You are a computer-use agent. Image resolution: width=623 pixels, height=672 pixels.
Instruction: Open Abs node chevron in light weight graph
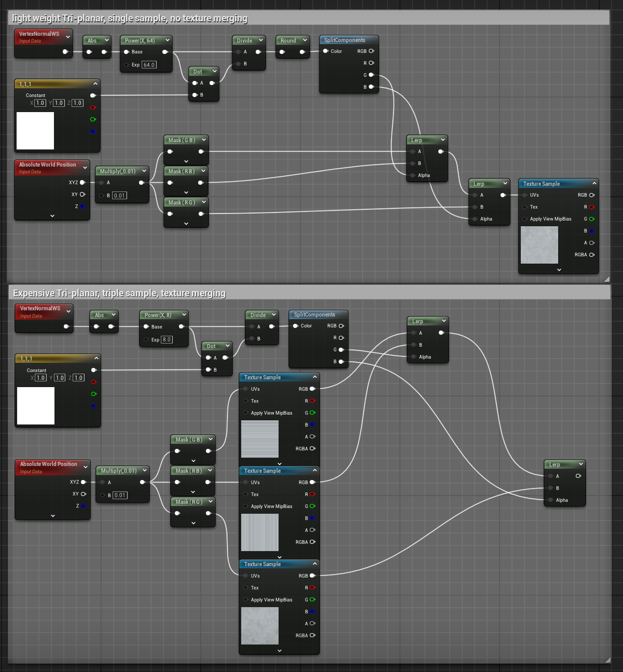pos(107,40)
